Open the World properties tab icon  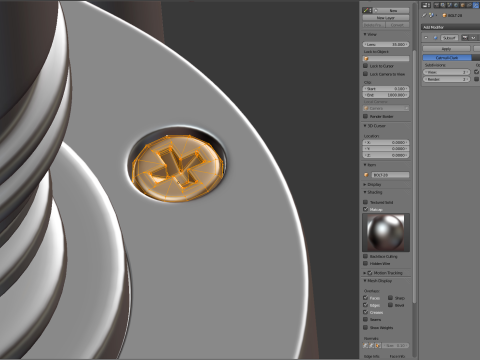pyautogui.click(x=455, y=5)
